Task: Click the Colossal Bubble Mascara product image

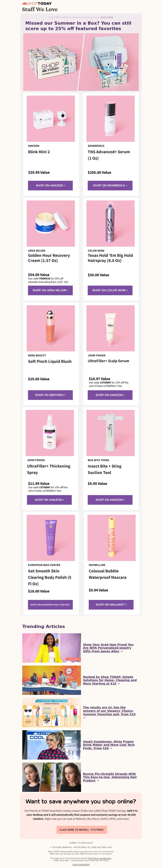Action: pyautogui.click(x=111, y=538)
